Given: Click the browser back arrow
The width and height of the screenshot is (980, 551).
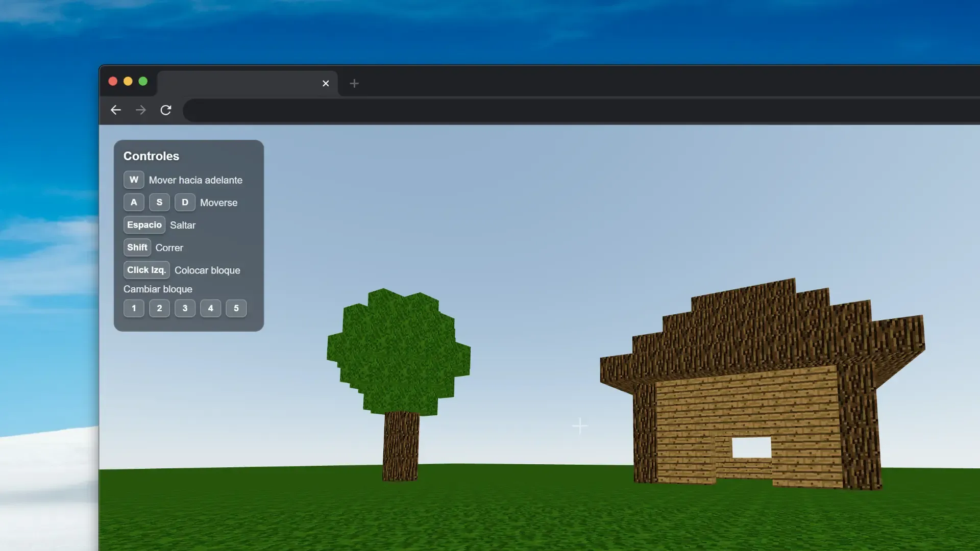Looking at the screenshot, I should click(x=116, y=110).
